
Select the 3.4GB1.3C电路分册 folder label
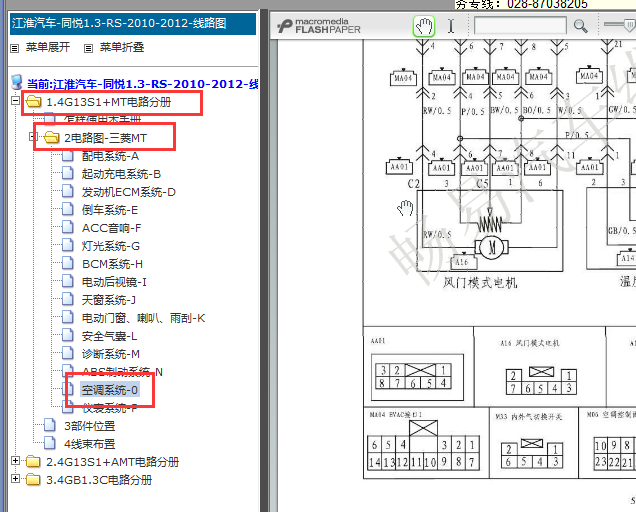coord(99,480)
